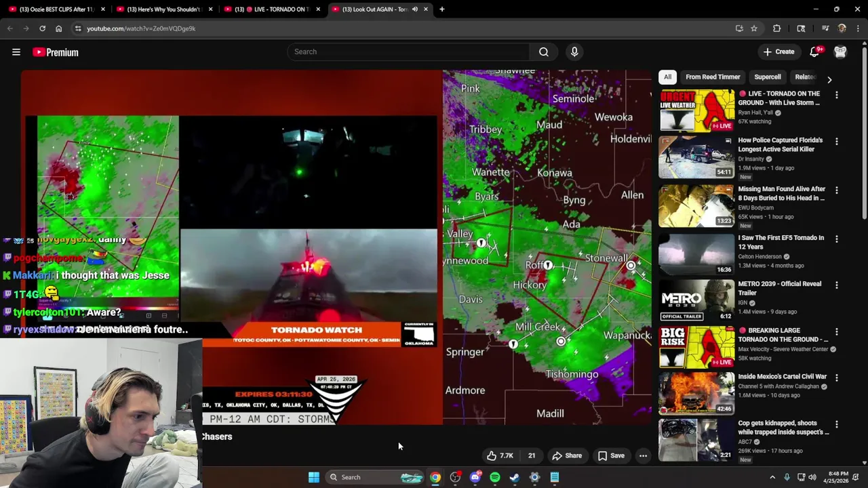Open I Saw The First EF5 Tornado
This screenshot has height=488, width=868.
pyautogui.click(x=781, y=242)
